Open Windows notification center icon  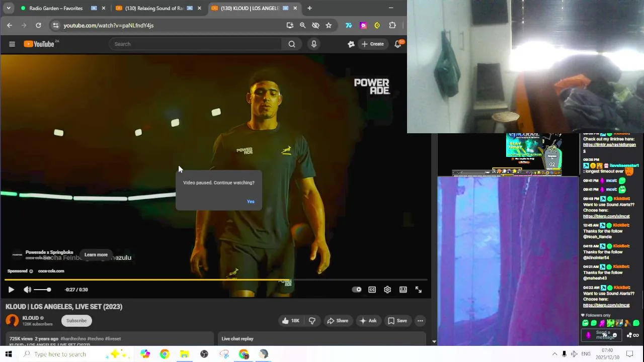coord(629,354)
